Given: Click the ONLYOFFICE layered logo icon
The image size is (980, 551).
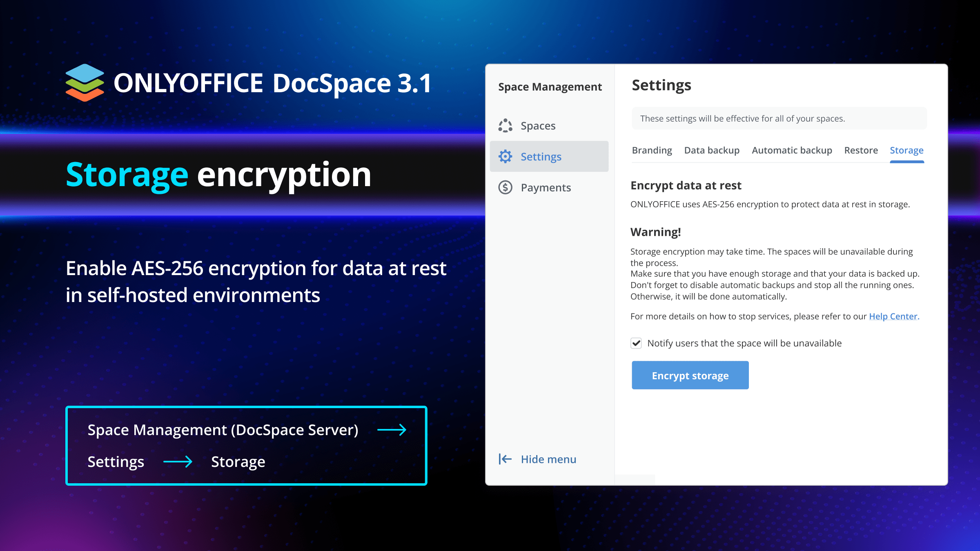Looking at the screenshot, I should (85, 83).
